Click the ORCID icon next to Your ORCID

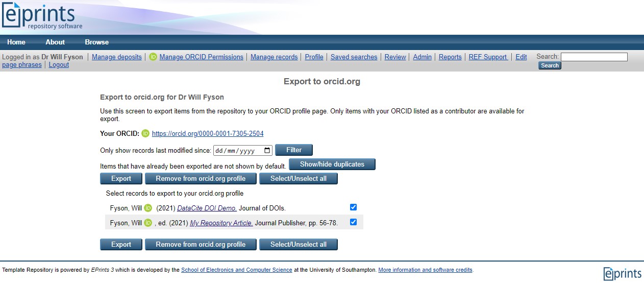point(145,134)
